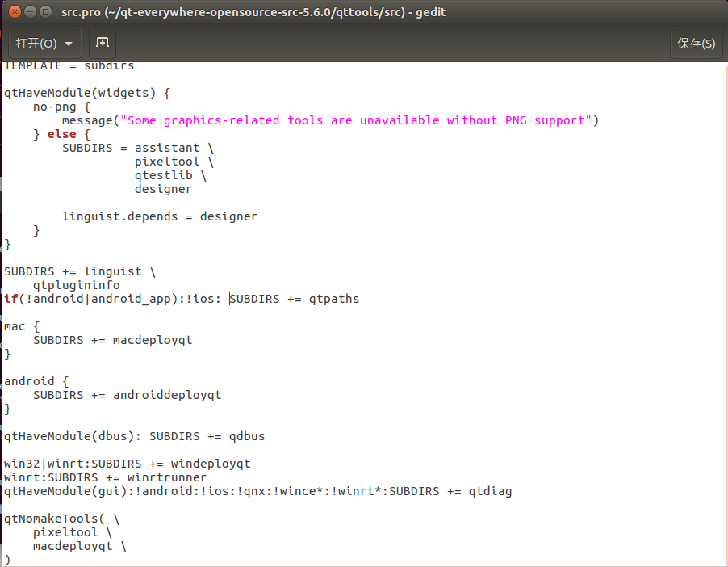Click the 'qtestlib \' line
The width and height of the screenshot is (728, 567).
(170, 175)
